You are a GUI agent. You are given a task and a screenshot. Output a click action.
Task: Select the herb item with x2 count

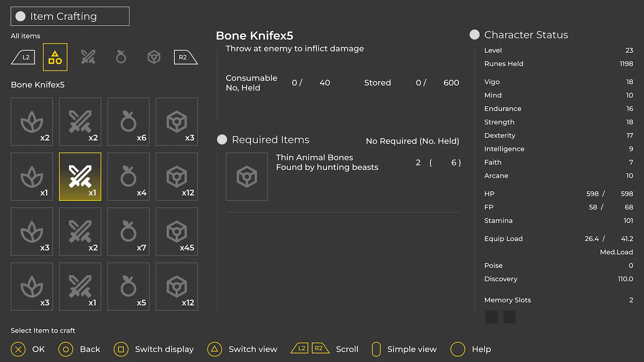(x=32, y=121)
